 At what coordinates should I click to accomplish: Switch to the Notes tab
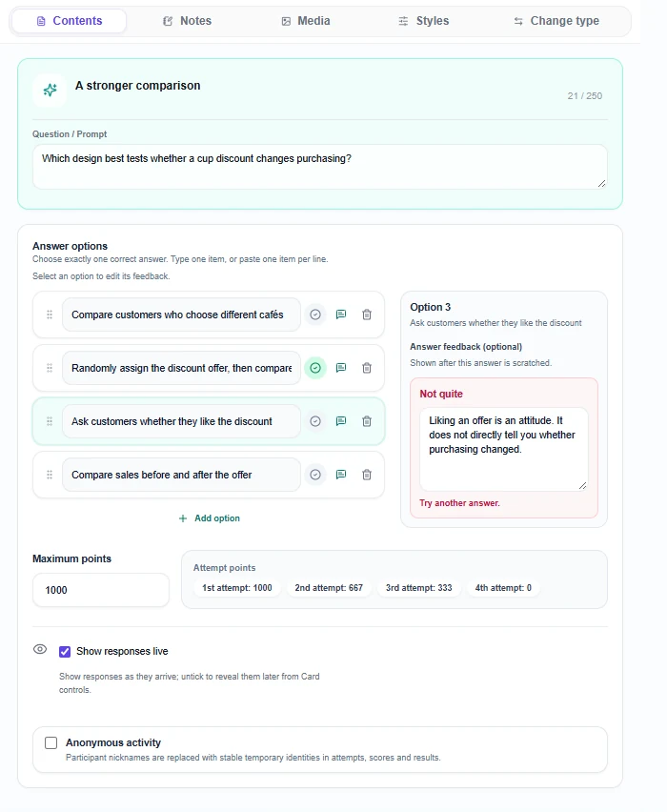(x=187, y=21)
